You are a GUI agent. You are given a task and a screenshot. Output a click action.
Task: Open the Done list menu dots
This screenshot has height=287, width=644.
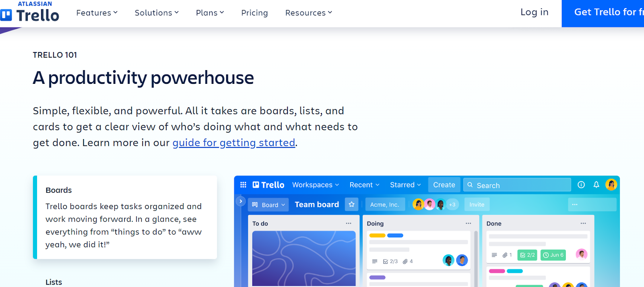pos(583,223)
